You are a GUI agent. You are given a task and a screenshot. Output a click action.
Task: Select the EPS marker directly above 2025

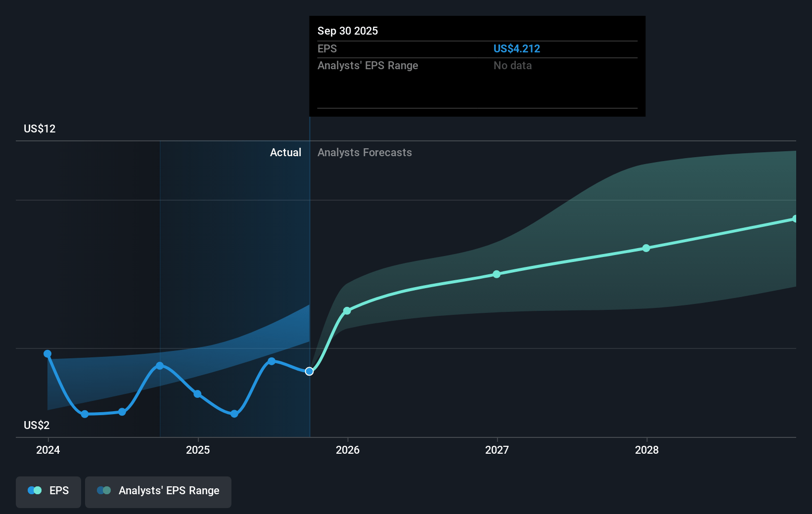tap(197, 394)
